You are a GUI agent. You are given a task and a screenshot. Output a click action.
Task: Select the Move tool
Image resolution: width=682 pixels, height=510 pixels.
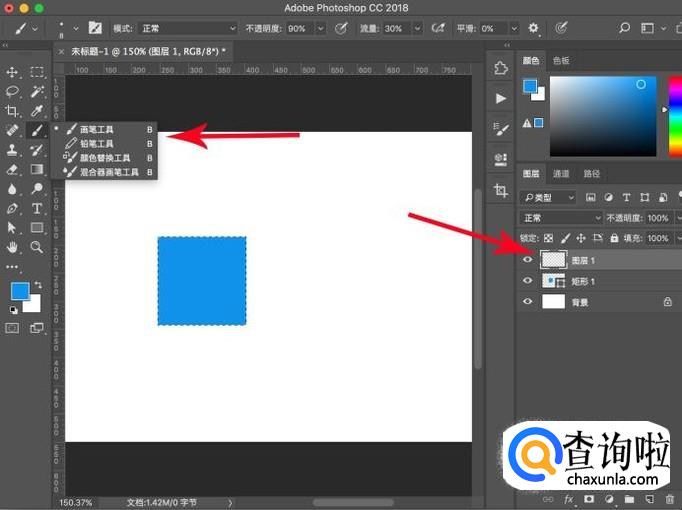point(13,72)
